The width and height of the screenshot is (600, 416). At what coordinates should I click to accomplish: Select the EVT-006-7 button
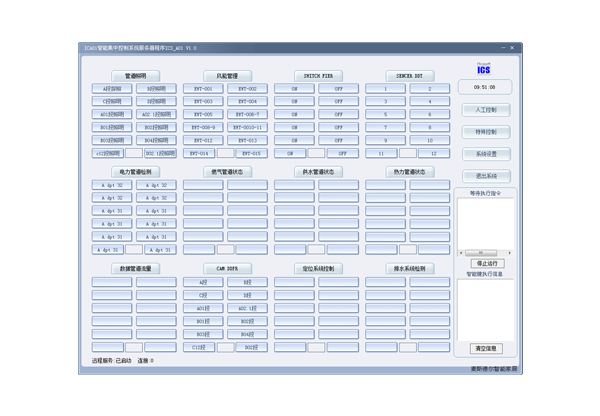point(247,115)
